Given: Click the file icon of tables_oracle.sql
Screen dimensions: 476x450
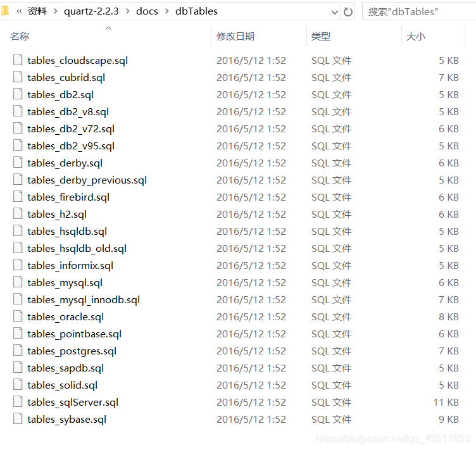Looking at the screenshot, I should tap(18, 316).
